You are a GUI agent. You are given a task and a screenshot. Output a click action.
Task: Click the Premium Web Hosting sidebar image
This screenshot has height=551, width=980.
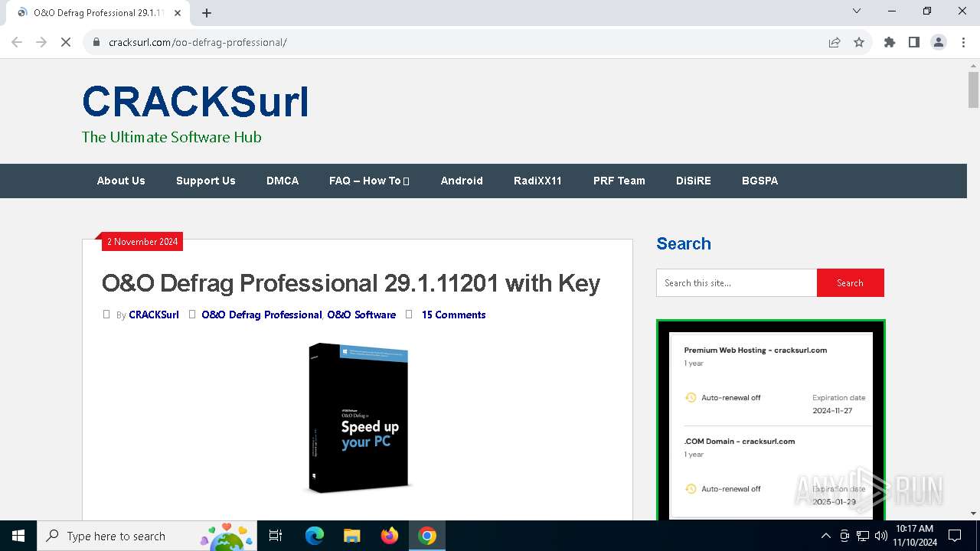coord(770,420)
